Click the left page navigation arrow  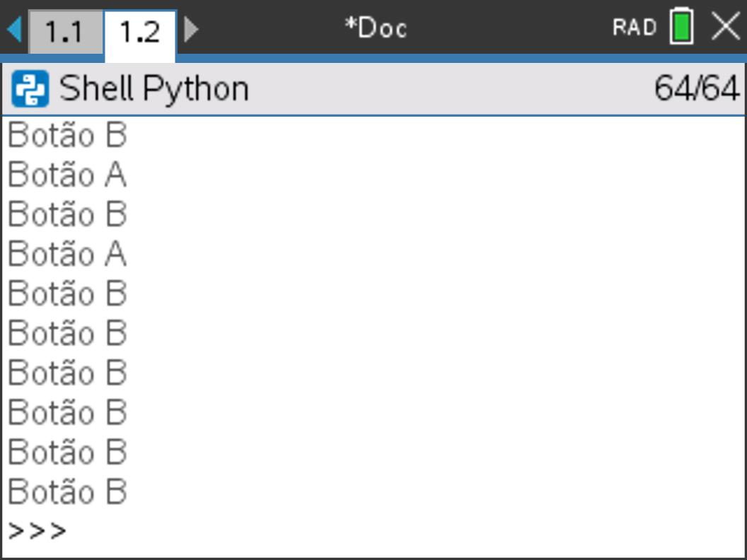click(x=14, y=29)
